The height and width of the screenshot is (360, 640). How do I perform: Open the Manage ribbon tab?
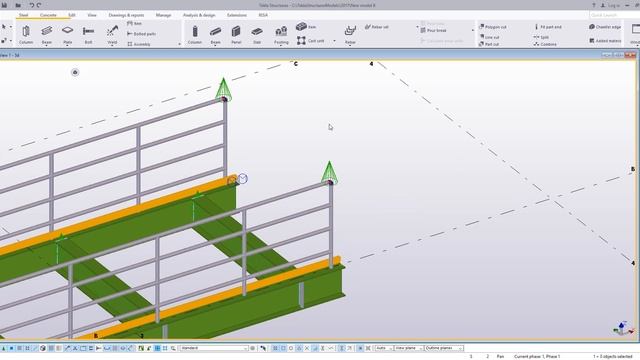coord(164,15)
